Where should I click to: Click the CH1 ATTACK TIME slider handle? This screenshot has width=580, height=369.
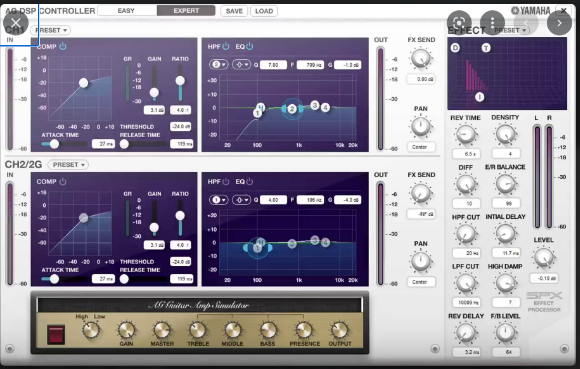54,144
